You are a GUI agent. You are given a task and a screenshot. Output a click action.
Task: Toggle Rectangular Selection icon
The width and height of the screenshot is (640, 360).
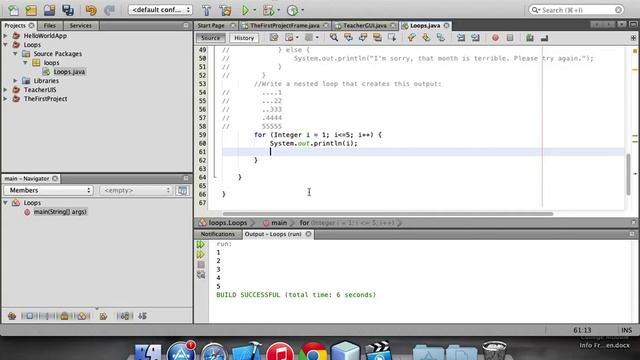392,38
